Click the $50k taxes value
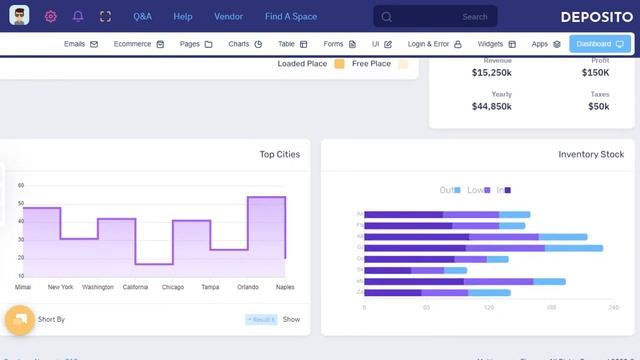 tap(598, 107)
